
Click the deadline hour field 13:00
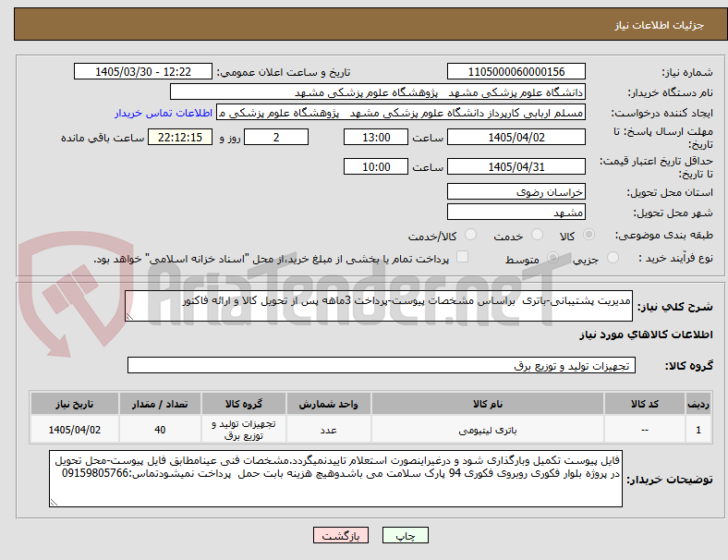coord(376,137)
